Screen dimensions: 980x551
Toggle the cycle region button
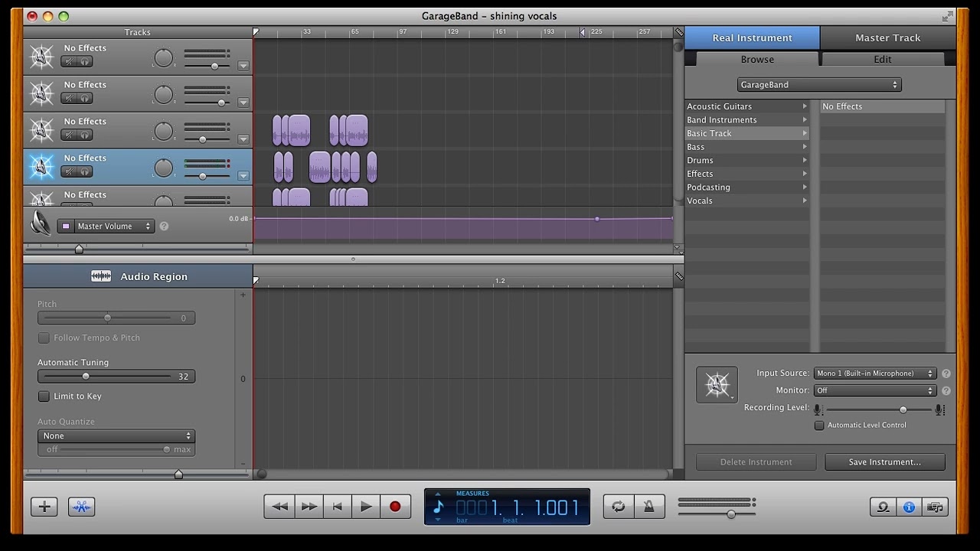[x=619, y=507]
